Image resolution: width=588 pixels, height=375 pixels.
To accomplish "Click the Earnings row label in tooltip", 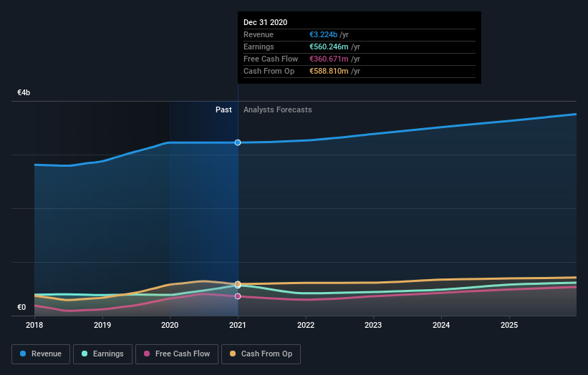I will tap(259, 47).
